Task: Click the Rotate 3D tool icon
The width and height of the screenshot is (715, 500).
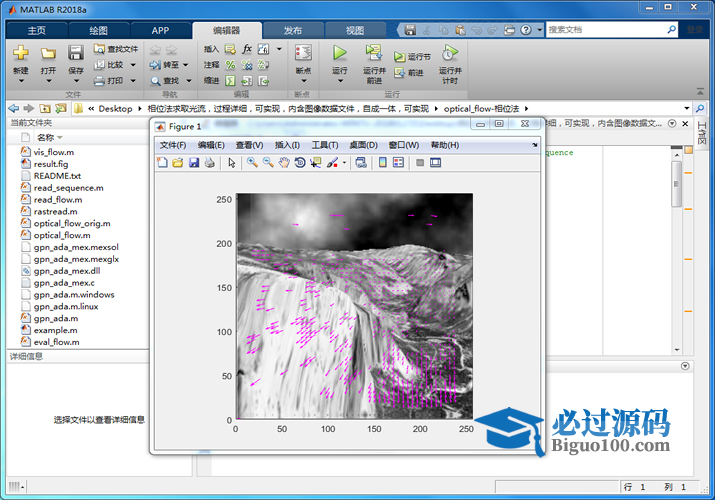Action: click(300, 162)
